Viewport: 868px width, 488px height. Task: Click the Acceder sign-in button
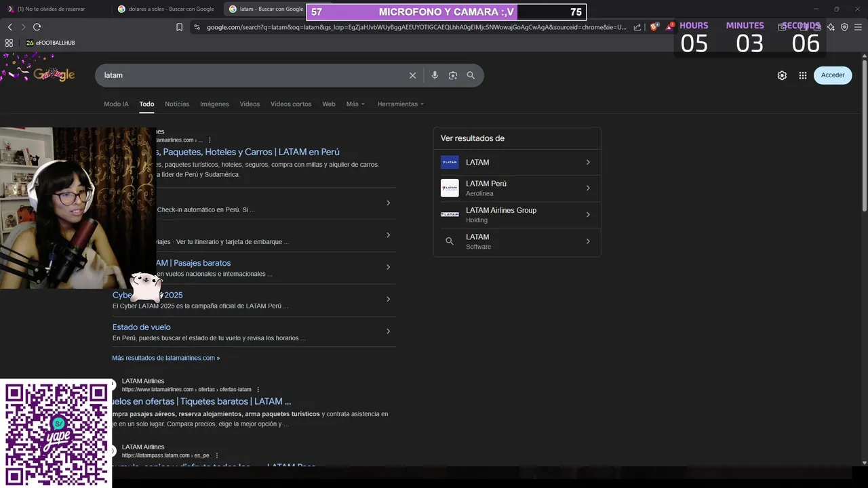click(x=833, y=75)
